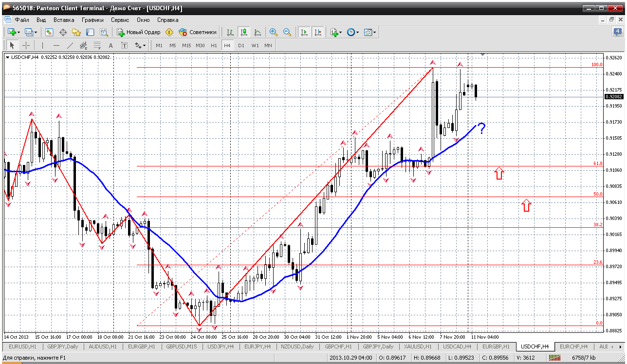Screen dimensions: 627x364
Task: Open the Сервис menu
Action: (x=120, y=20)
